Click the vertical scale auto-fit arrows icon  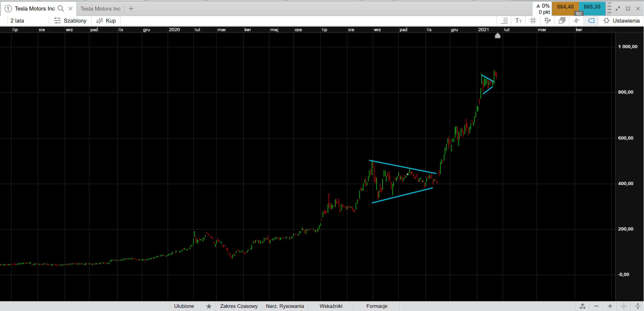[638, 306]
